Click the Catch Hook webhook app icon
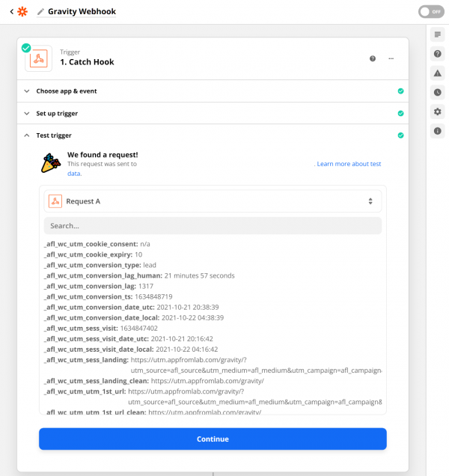Screen dimensions: 449x476 click(39, 58)
